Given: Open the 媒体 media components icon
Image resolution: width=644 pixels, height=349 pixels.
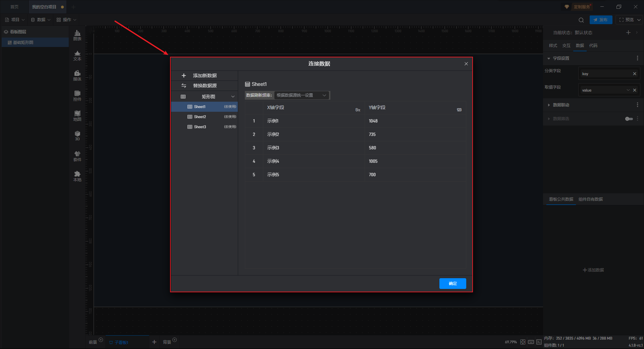Looking at the screenshot, I should [x=77, y=76].
